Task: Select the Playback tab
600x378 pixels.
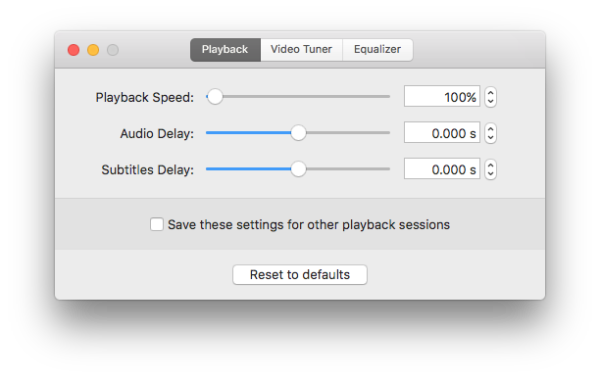Action: coord(225,49)
